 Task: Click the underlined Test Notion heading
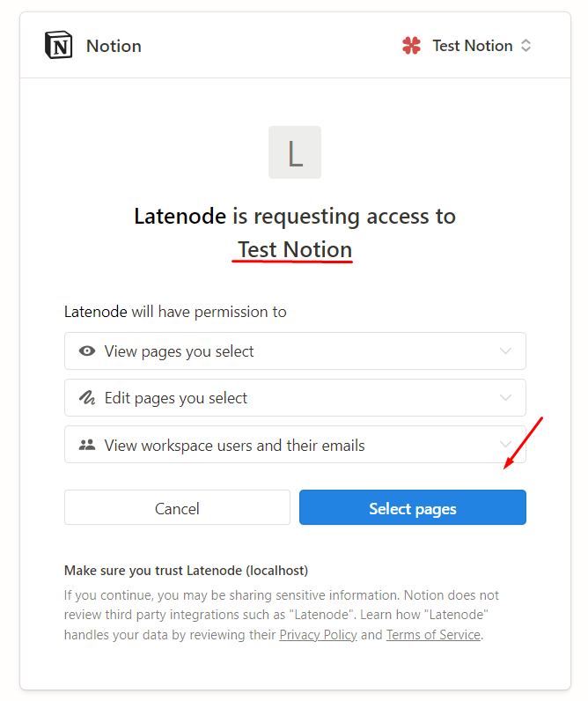tap(295, 250)
